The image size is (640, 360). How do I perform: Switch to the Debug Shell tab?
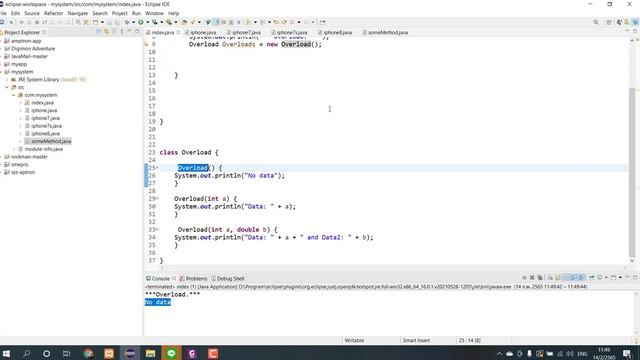[227, 278]
